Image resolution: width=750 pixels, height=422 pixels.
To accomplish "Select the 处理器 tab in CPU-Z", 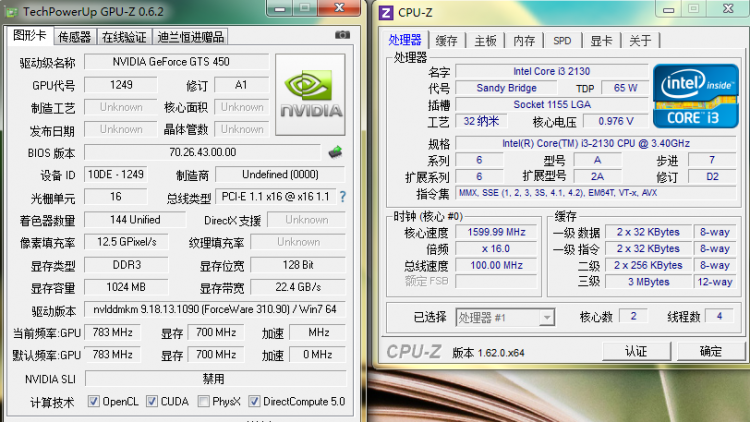I will (x=405, y=40).
